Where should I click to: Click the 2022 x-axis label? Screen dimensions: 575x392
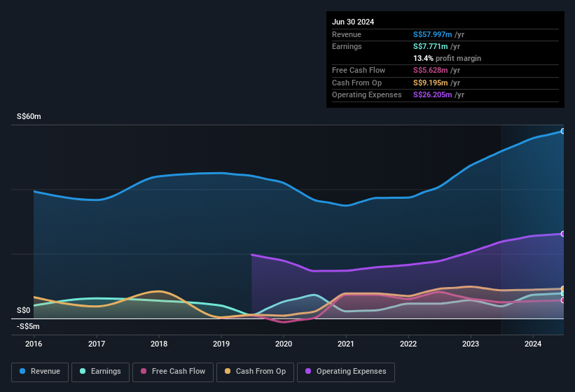408,344
